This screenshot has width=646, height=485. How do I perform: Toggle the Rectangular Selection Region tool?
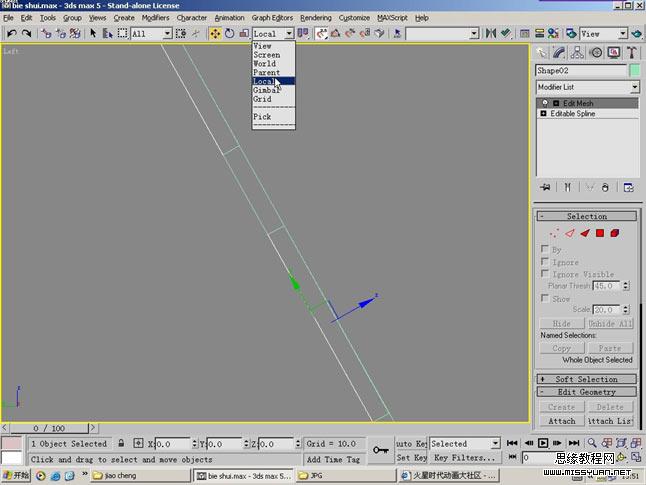(122, 33)
